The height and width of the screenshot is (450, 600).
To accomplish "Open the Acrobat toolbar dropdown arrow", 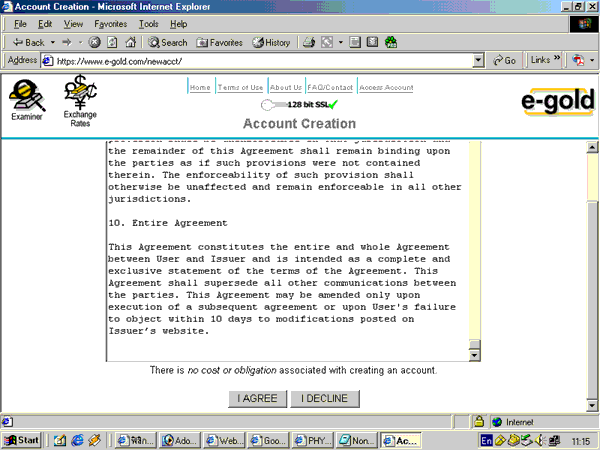I will 592,60.
